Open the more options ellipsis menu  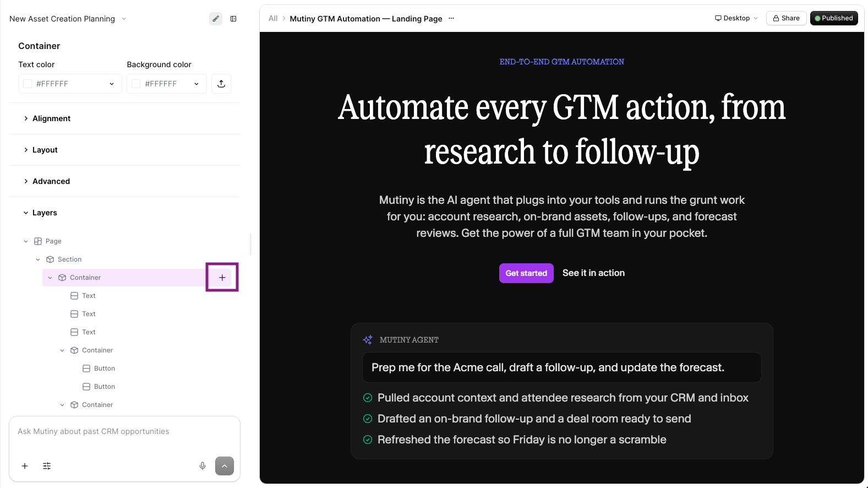(451, 18)
